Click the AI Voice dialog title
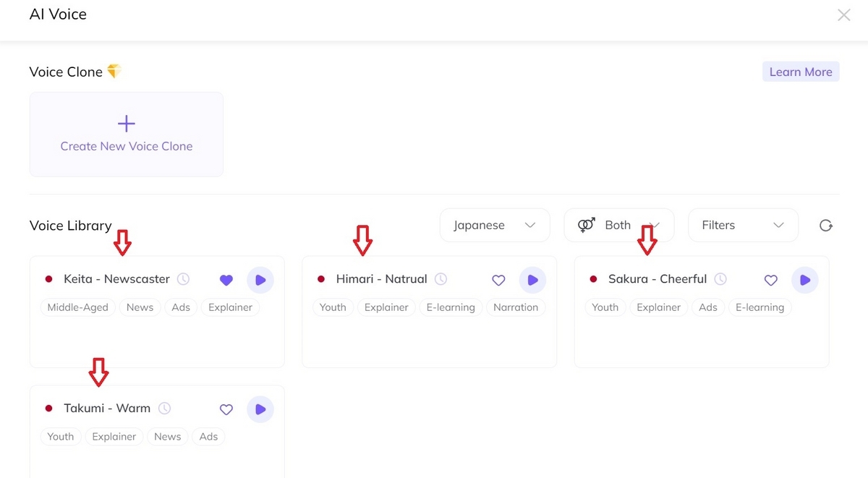868x478 pixels. pos(58,14)
